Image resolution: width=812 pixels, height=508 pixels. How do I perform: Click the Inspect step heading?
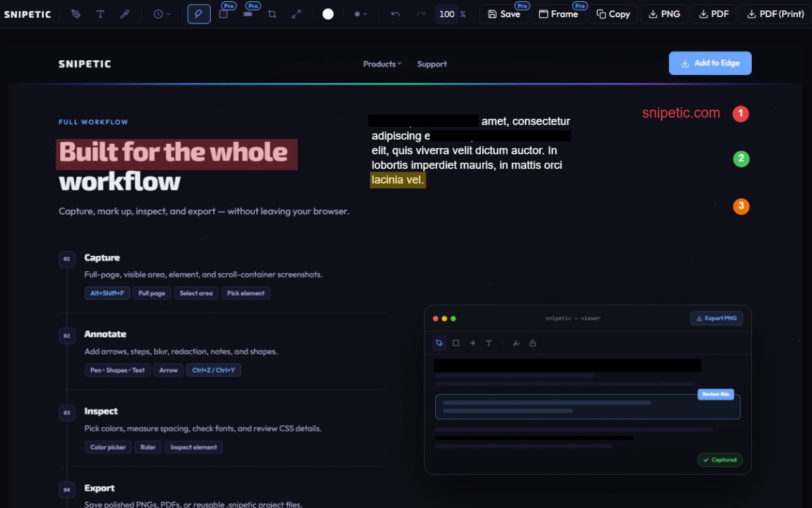coord(101,411)
